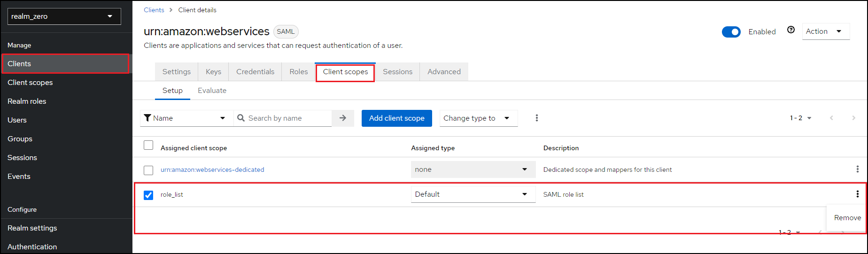Click the Assigned client scope column header

pyautogui.click(x=194, y=148)
